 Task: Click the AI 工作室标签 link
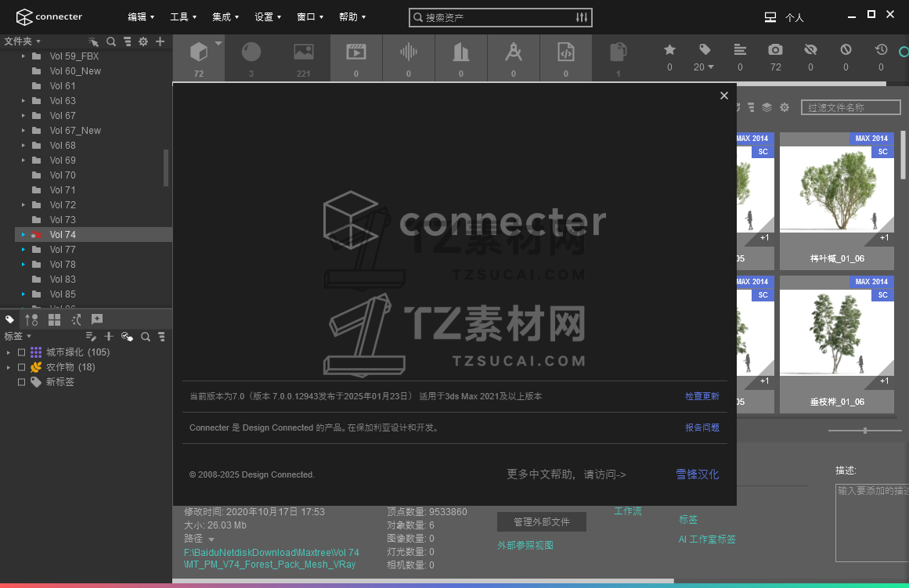(x=707, y=539)
